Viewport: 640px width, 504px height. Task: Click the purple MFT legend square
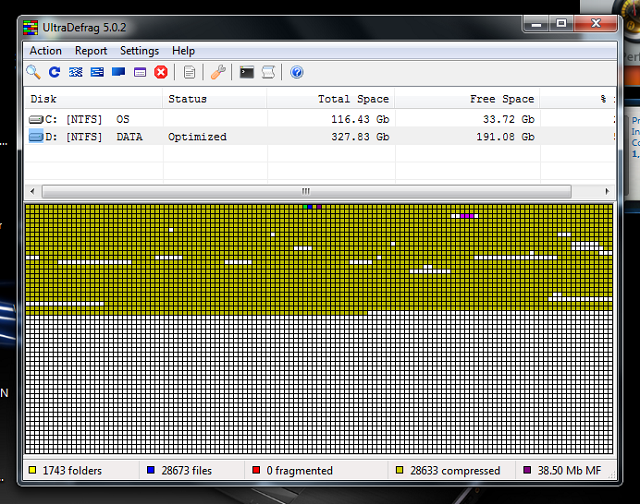click(x=527, y=470)
